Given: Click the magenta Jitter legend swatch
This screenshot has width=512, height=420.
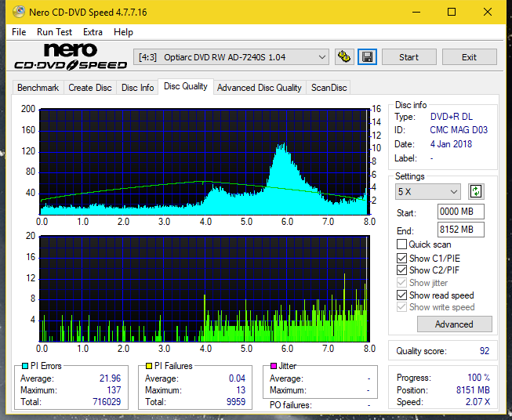Looking at the screenshot, I should (x=274, y=366).
